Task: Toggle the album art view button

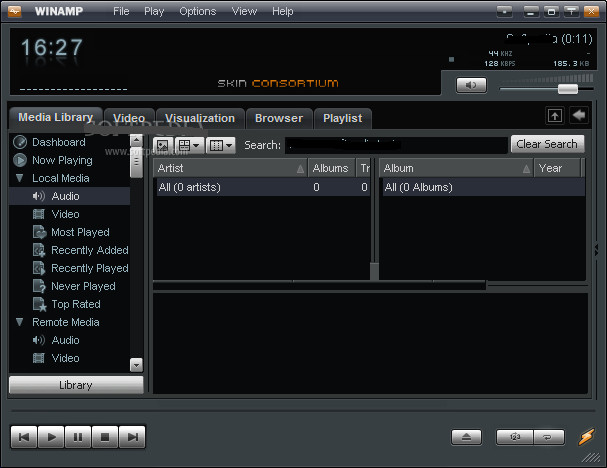Action: (163, 146)
